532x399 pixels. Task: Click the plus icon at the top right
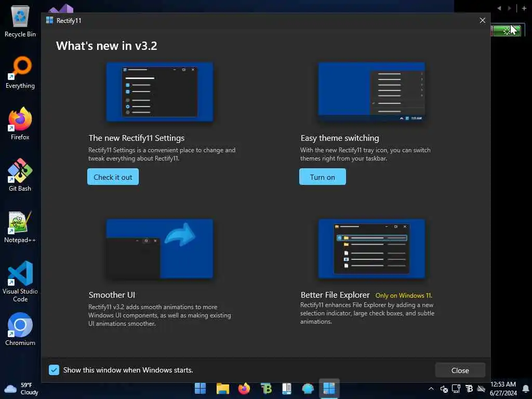tap(524, 8)
